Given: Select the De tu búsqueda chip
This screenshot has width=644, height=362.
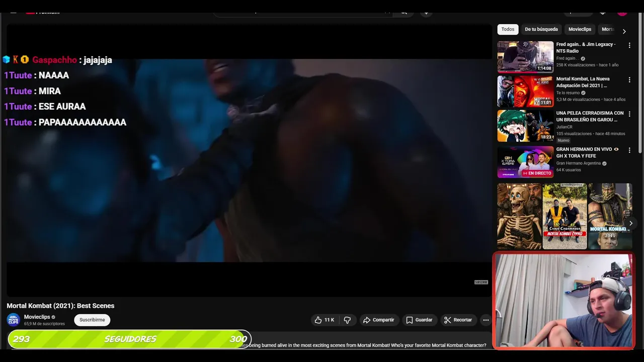Looking at the screenshot, I should click(541, 29).
